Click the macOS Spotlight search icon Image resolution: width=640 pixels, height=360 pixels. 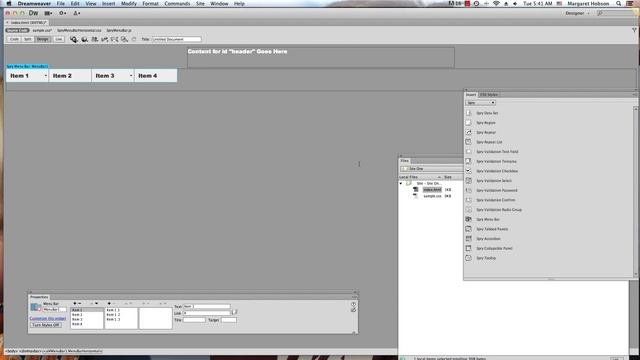pos(618,4)
